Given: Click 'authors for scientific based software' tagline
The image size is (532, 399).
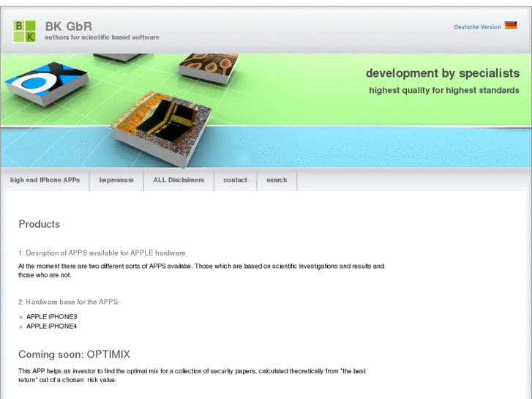Looking at the screenshot, I should [102, 37].
